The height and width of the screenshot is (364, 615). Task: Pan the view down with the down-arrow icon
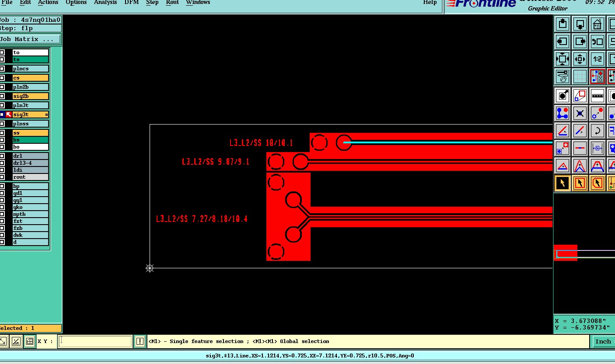click(580, 24)
